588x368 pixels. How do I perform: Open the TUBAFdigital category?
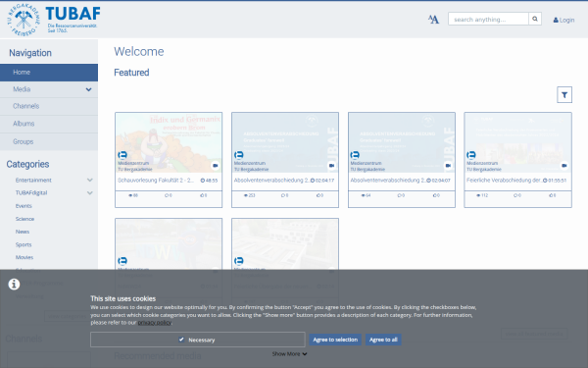(x=31, y=193)
